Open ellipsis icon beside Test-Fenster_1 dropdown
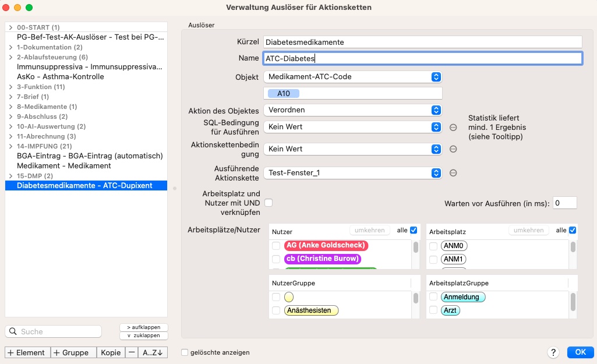Screen dimensions: 597x364 (453, 173)
